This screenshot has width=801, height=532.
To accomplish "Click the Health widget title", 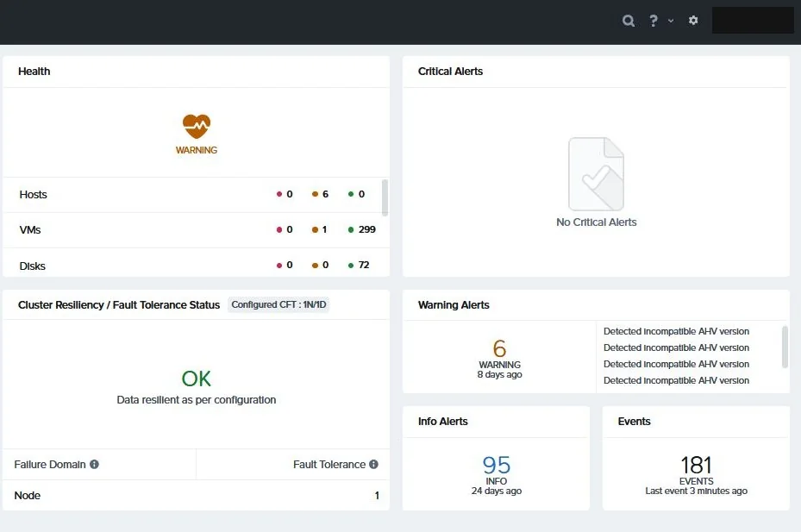I will tap(34, 72).
